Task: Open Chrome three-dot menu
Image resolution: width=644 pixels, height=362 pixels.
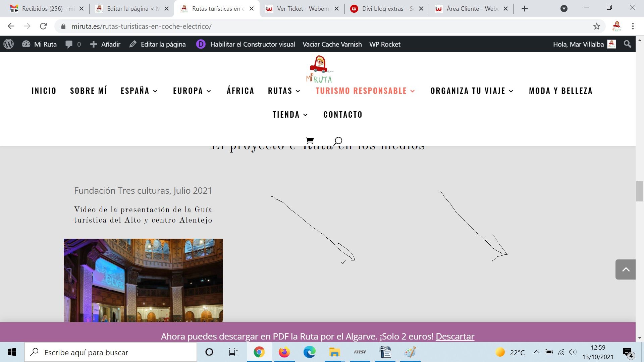Action: coord(633,26)
